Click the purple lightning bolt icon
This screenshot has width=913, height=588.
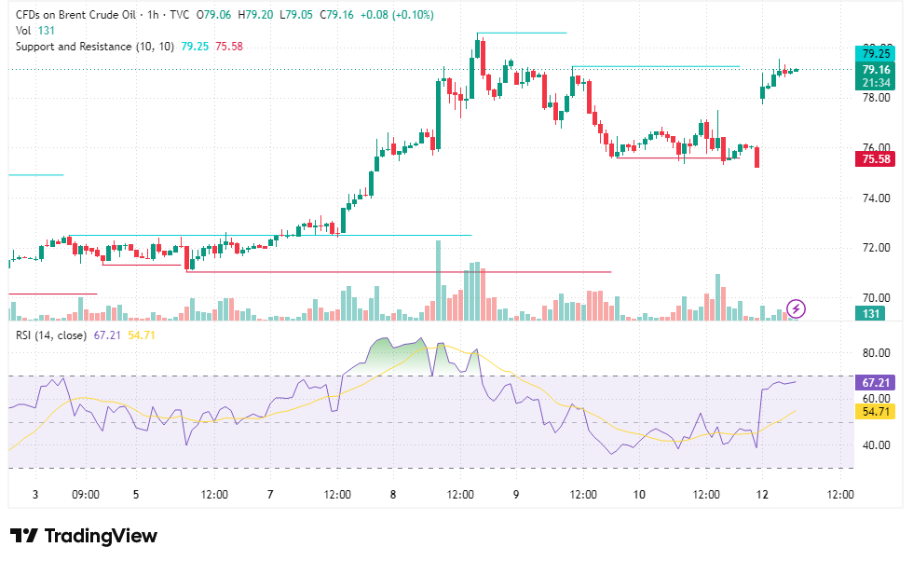(x=796, y=309)
